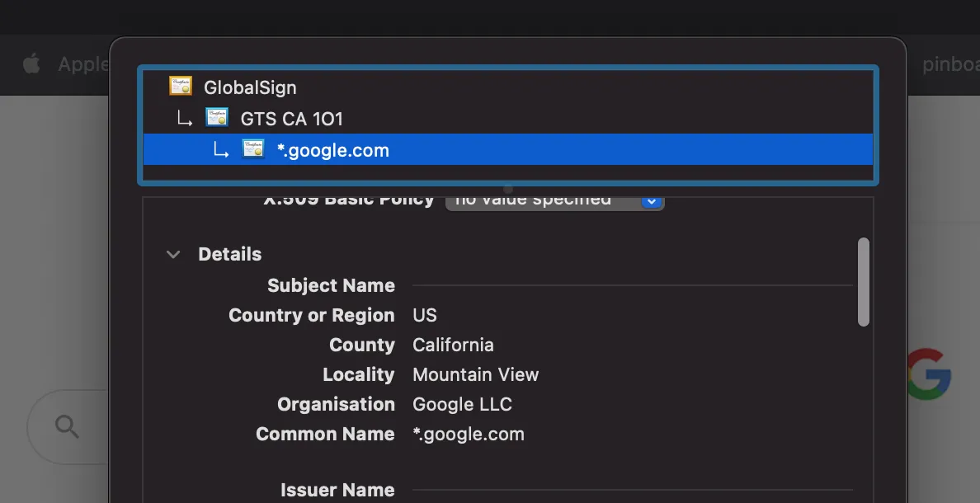Click the search magnifier icon in background page
This screenshot has width=980, height=503.
(x=67, y=427)
